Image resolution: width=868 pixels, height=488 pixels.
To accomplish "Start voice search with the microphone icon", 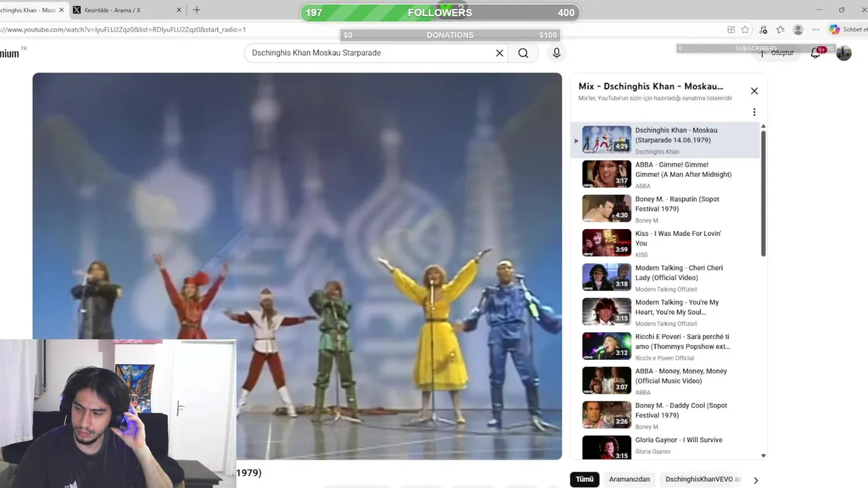I will [x=556, y=53].
